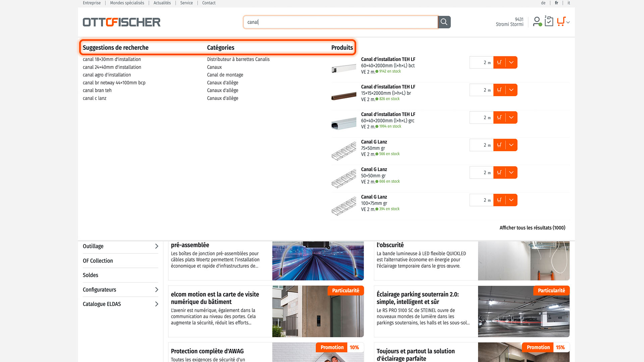
Task: Select suggestion 'canal c lanz'
Action: (x=95, y=98)
